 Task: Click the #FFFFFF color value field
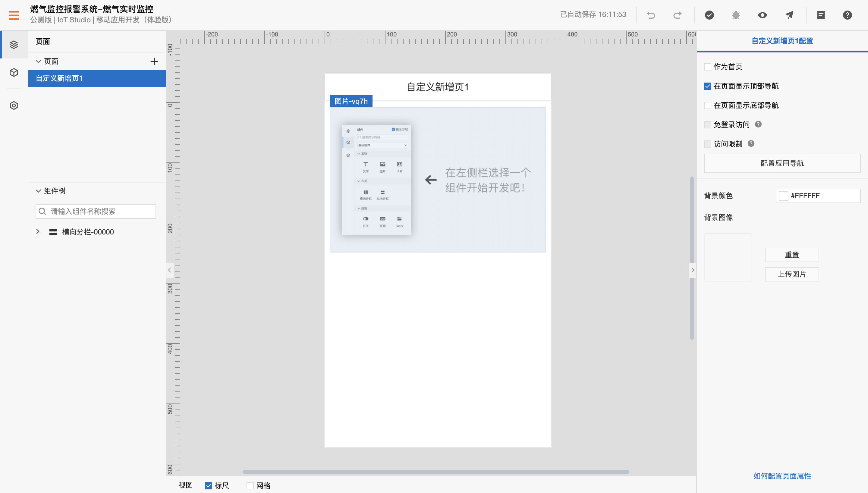click(x=818, y=196)
